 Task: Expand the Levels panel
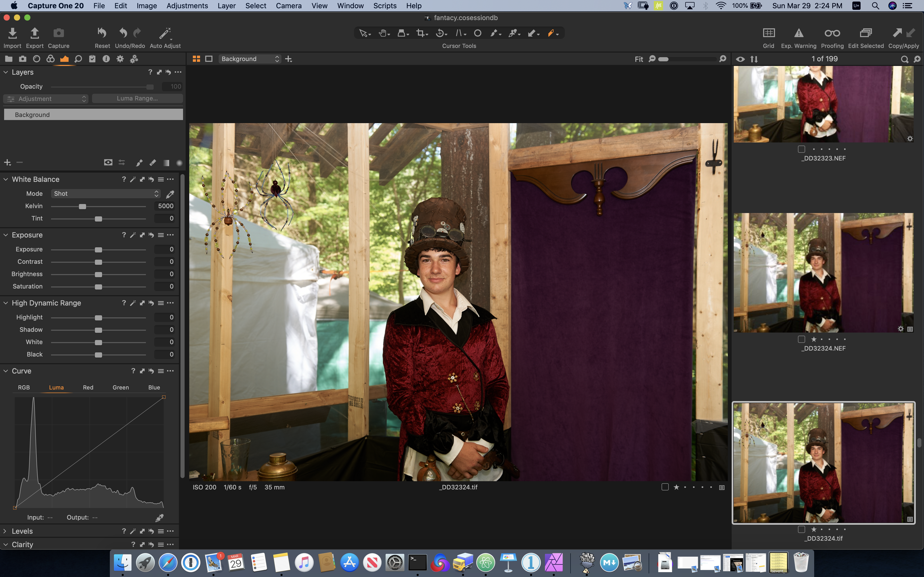5,531
